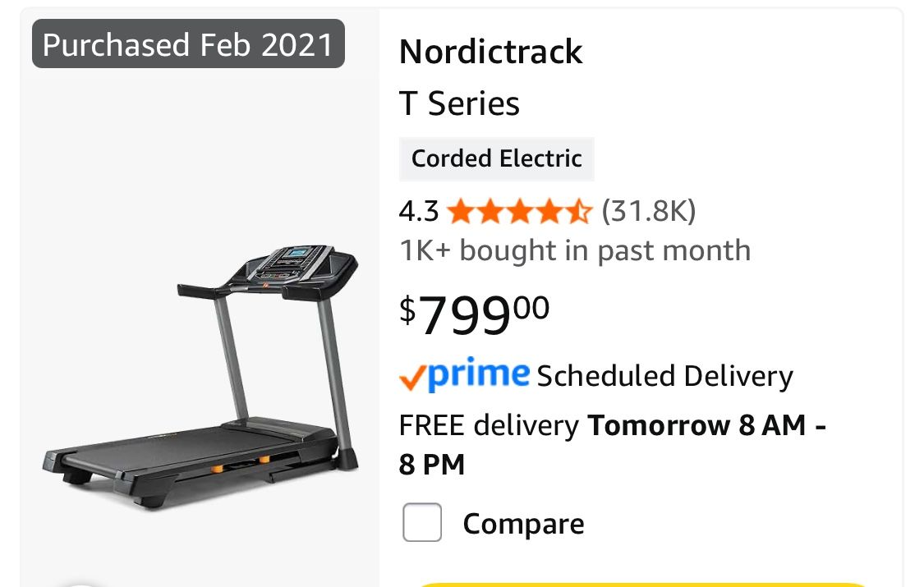Open the T Series product title

coord(458,103)
